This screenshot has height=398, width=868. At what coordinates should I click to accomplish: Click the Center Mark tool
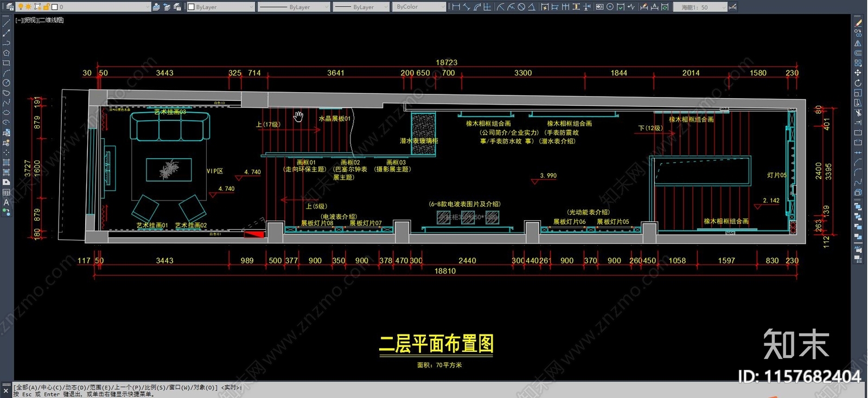610,7
